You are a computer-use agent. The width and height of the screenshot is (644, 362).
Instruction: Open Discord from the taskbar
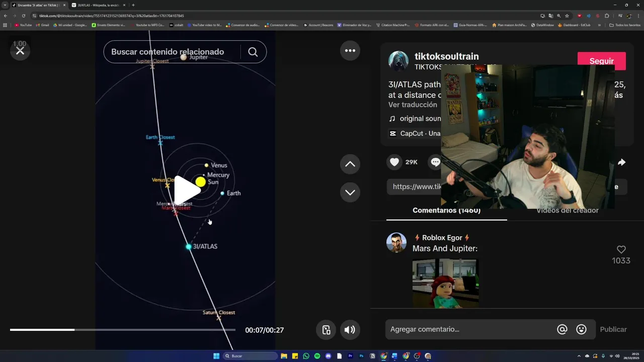click(328, 356)
